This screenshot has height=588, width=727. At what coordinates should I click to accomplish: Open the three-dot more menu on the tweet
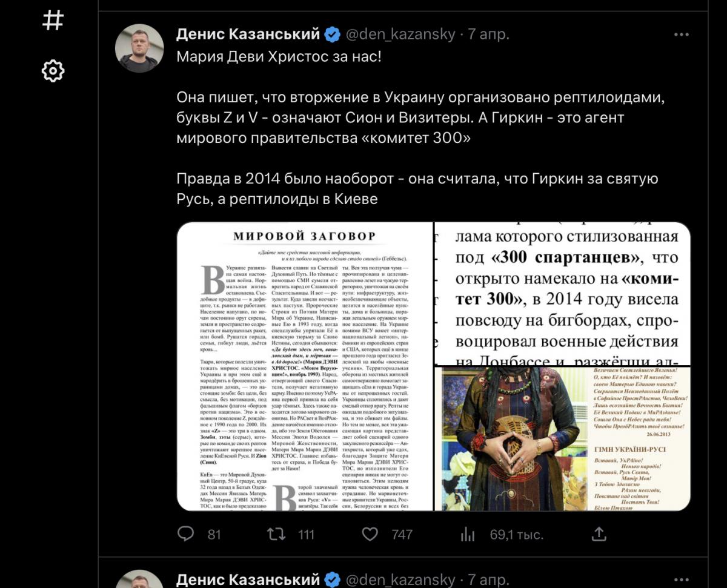(x=682, y=34)
